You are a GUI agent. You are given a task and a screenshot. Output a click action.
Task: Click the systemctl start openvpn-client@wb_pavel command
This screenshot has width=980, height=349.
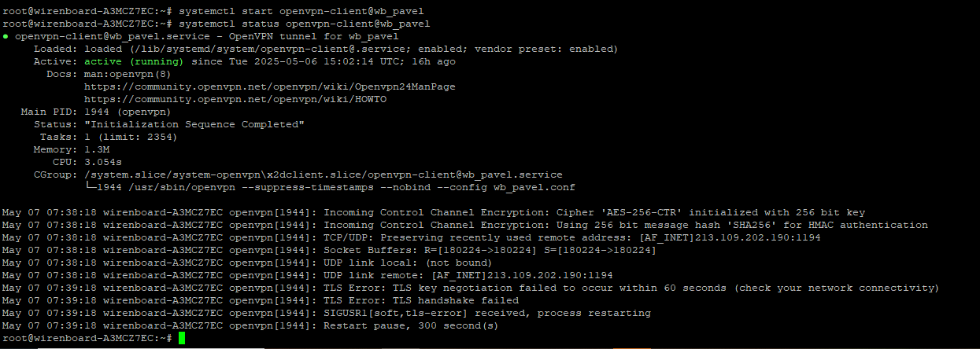304,11
